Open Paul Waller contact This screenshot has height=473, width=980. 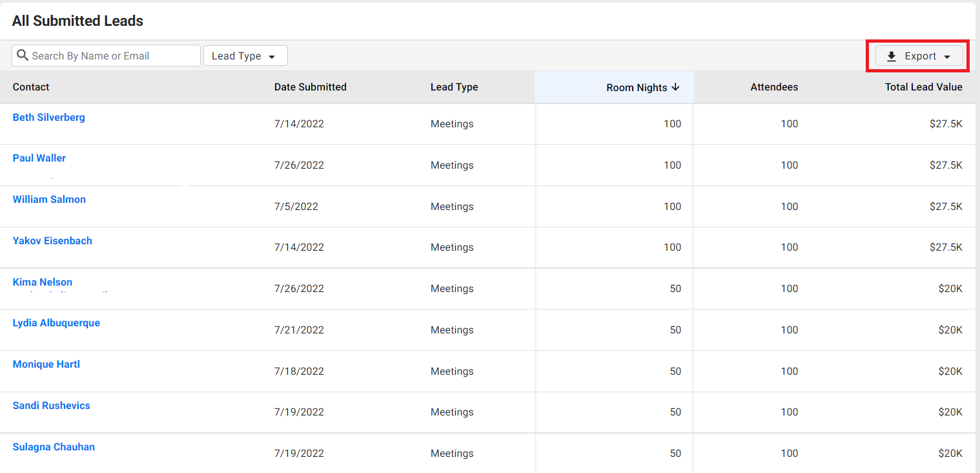coord(39,158)
